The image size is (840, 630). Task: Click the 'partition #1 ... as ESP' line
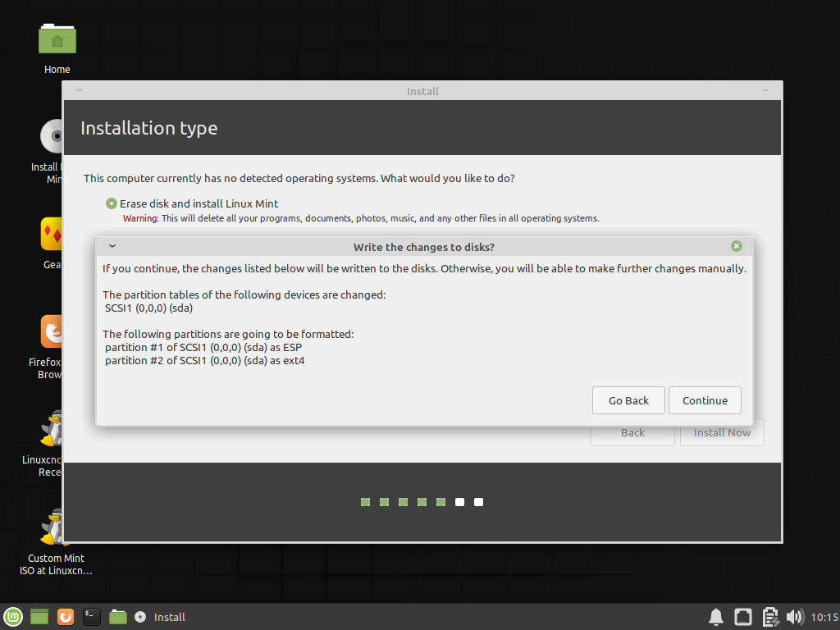pos(203,347)
